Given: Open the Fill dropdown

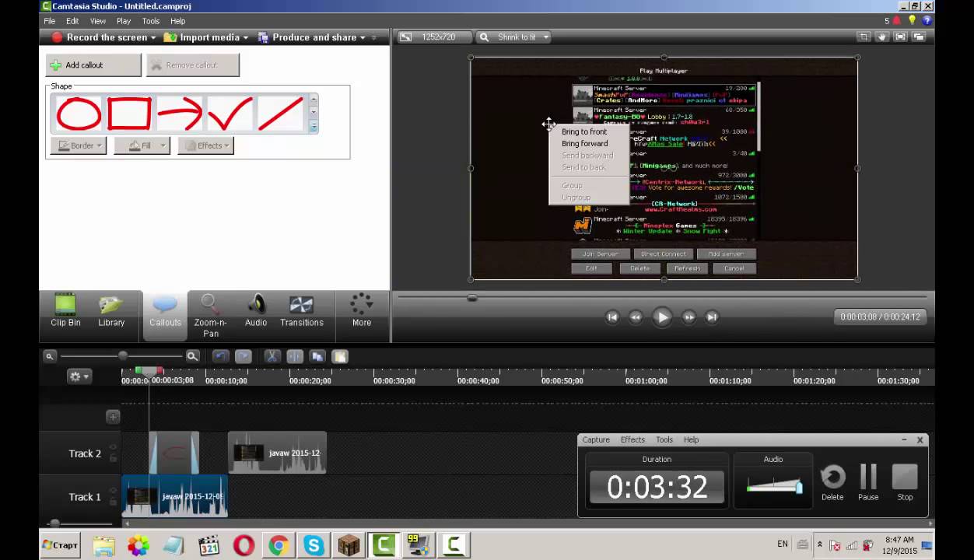Looking at the screenshot, I should [x=142, y=145].
